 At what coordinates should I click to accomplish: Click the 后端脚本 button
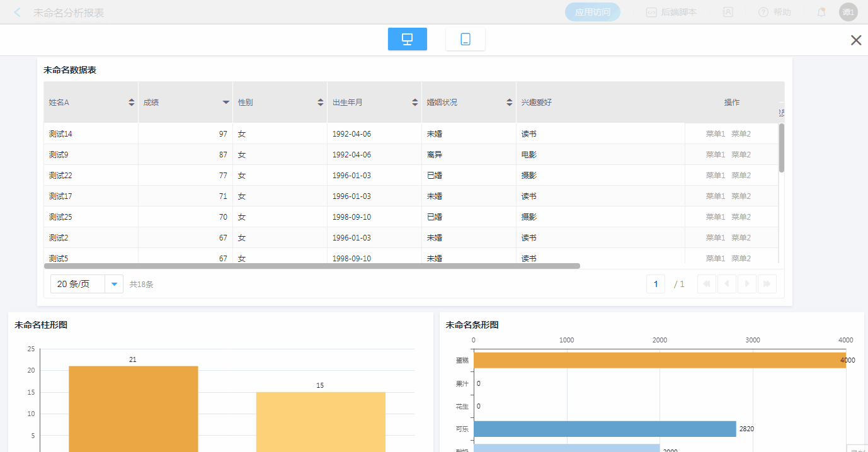[x=671, y=12]
